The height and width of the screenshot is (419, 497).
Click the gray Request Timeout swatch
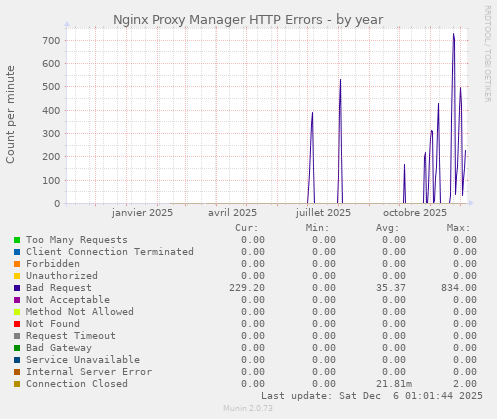click(17, 336)
